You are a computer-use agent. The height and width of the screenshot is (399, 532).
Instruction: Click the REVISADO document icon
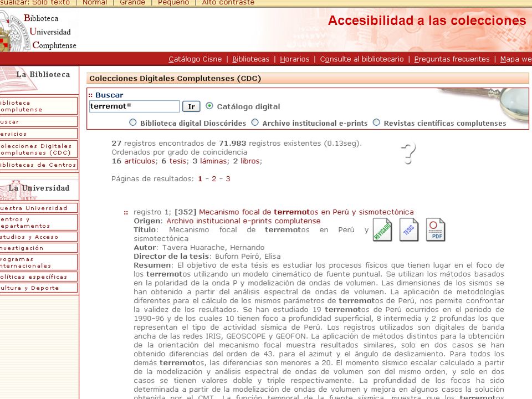pos(382,229)
